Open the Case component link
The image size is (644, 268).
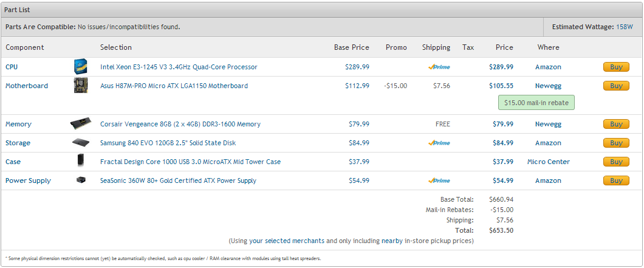13,162
